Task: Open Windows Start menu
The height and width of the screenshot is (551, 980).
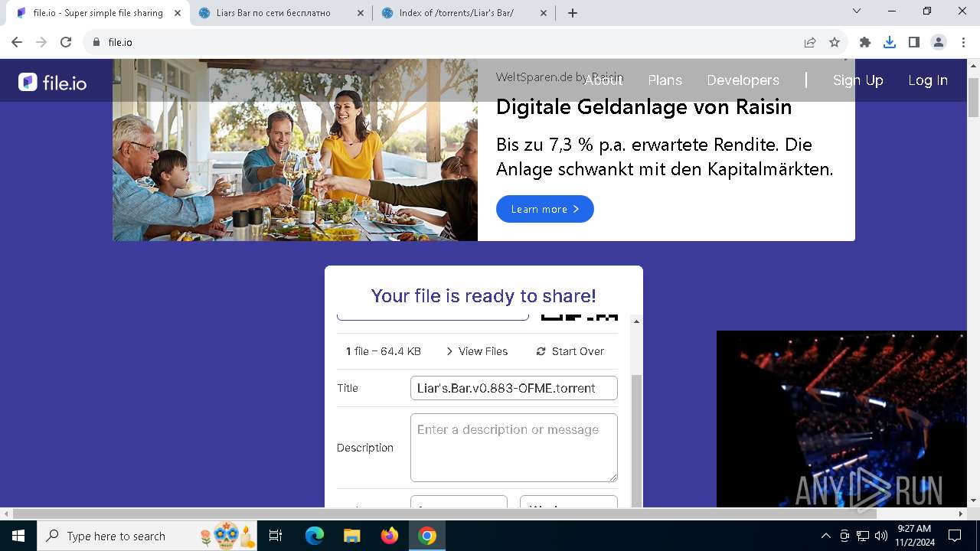Action: point(18,536)
